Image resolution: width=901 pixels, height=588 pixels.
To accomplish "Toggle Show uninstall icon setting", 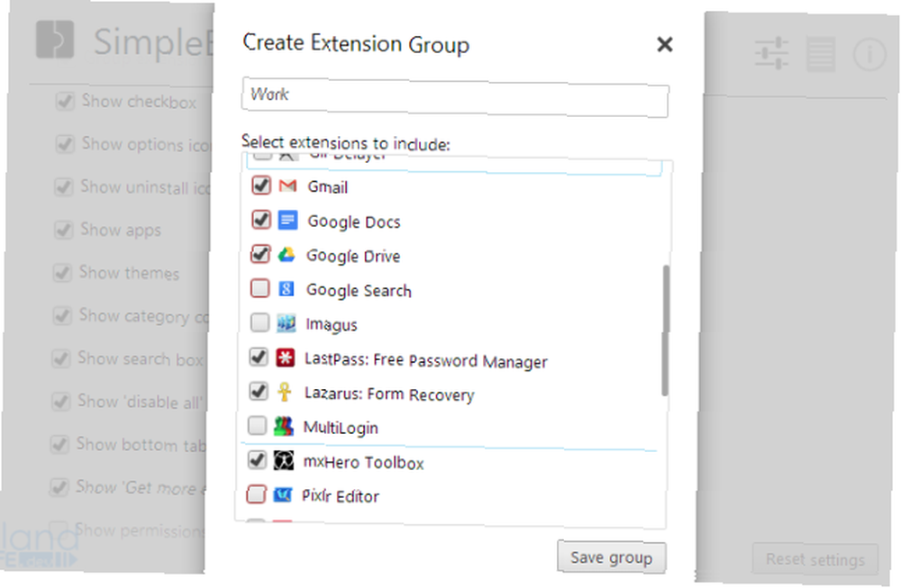I will click(63, 187).
